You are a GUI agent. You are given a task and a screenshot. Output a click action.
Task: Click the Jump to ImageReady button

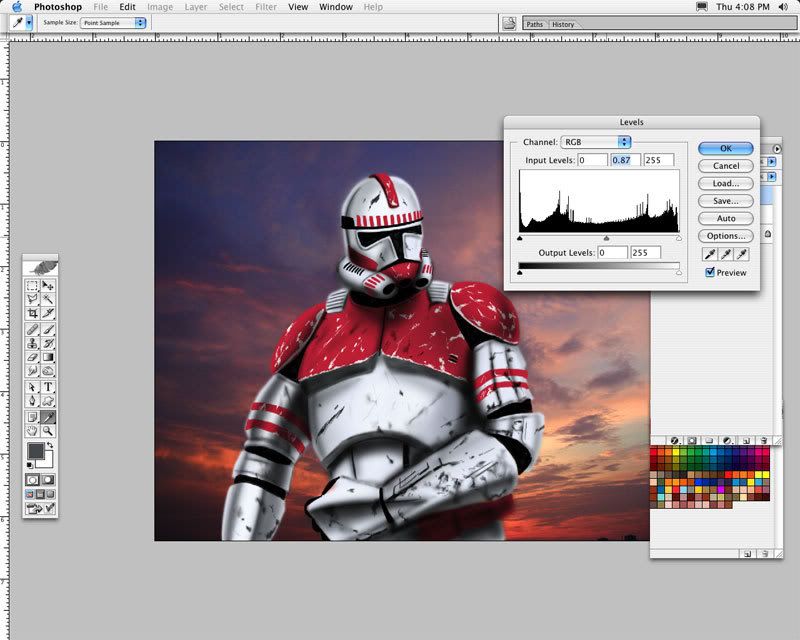click(x=40, y=508)
